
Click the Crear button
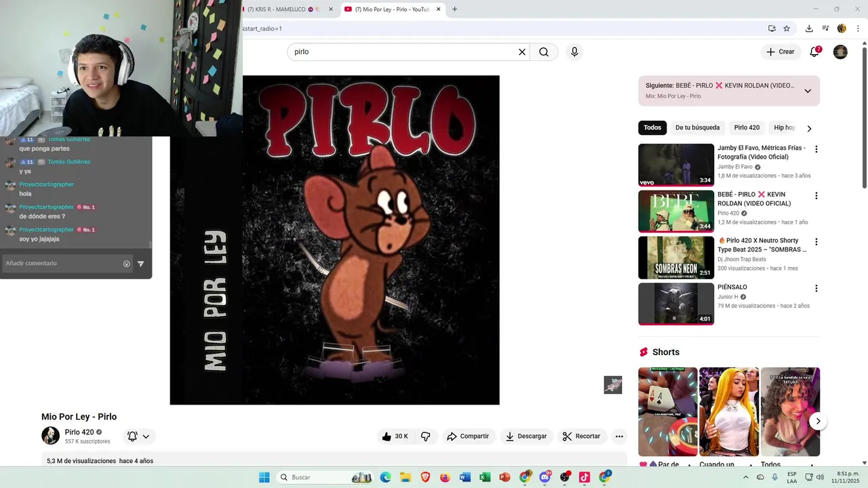click(x=780, y=52)
